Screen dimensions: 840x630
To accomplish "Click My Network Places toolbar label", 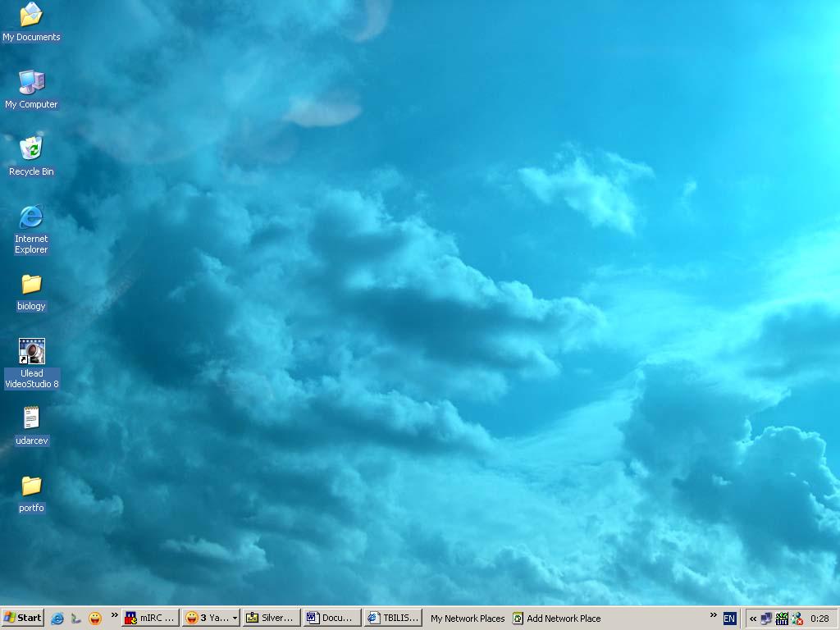I will tap(467, 619).
